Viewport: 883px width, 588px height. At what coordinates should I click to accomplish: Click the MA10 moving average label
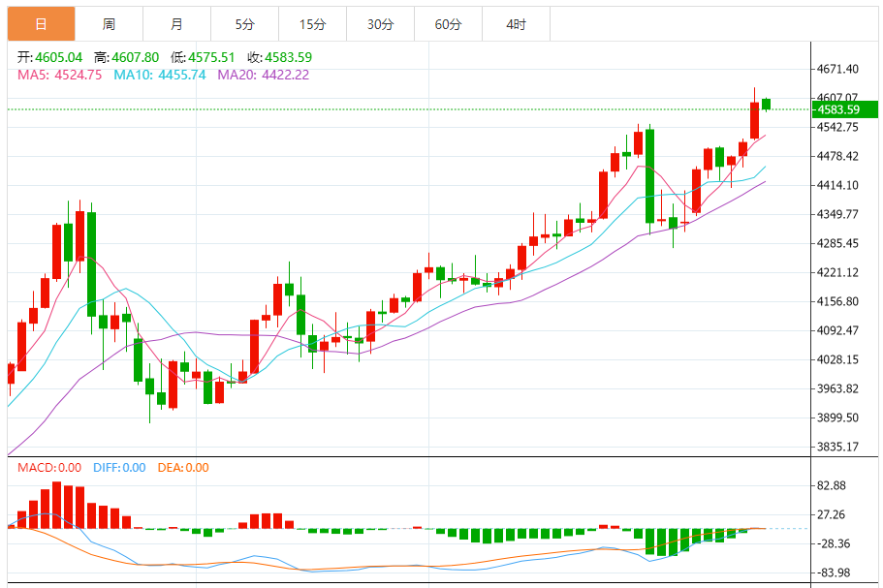point(160,75)
